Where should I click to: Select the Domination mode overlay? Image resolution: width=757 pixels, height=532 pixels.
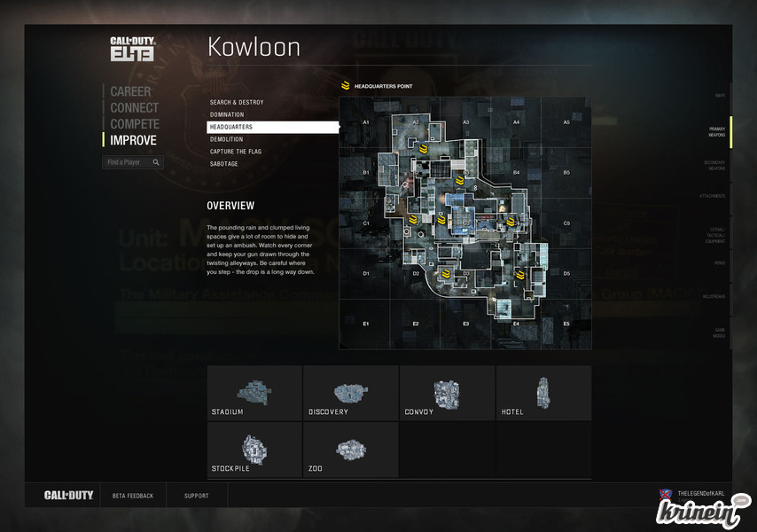coord(229,114)
